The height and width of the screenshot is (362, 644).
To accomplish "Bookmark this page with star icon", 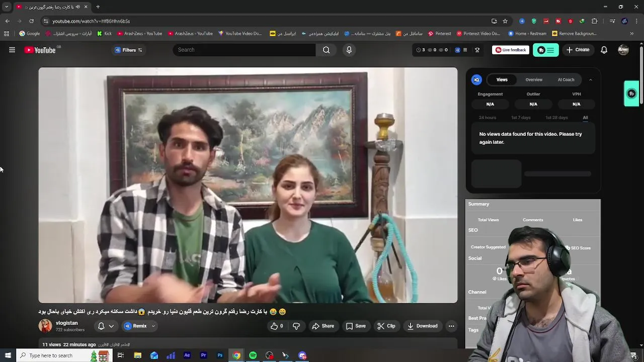I will [x=505, y=21].
